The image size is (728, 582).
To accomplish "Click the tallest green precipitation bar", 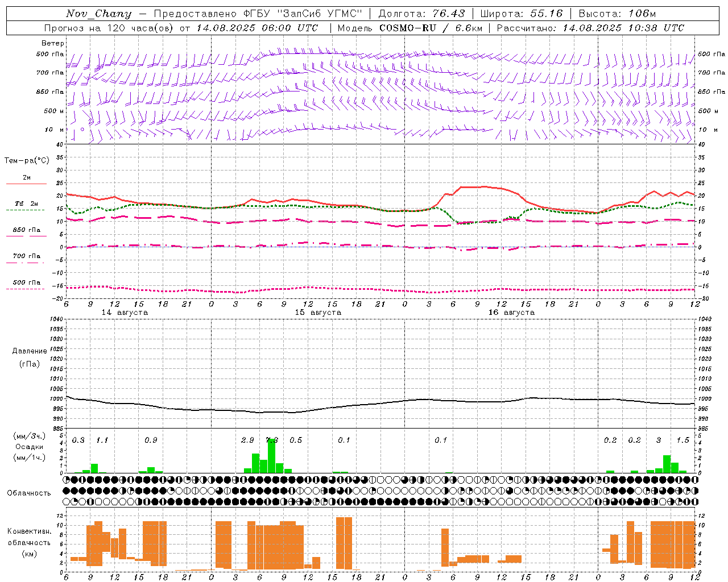I will pos(272,456).
